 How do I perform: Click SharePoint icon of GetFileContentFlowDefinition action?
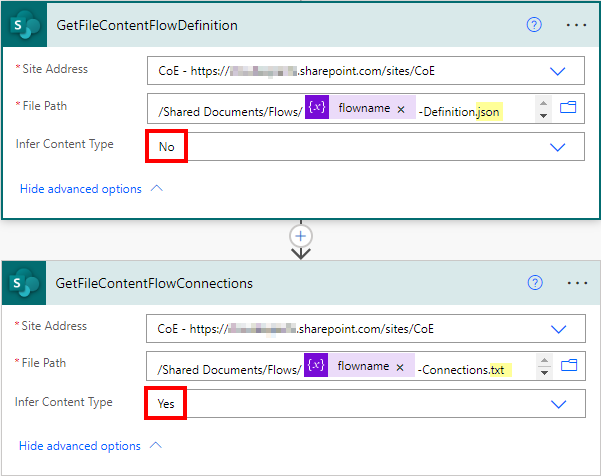click(x=25, y=25)
